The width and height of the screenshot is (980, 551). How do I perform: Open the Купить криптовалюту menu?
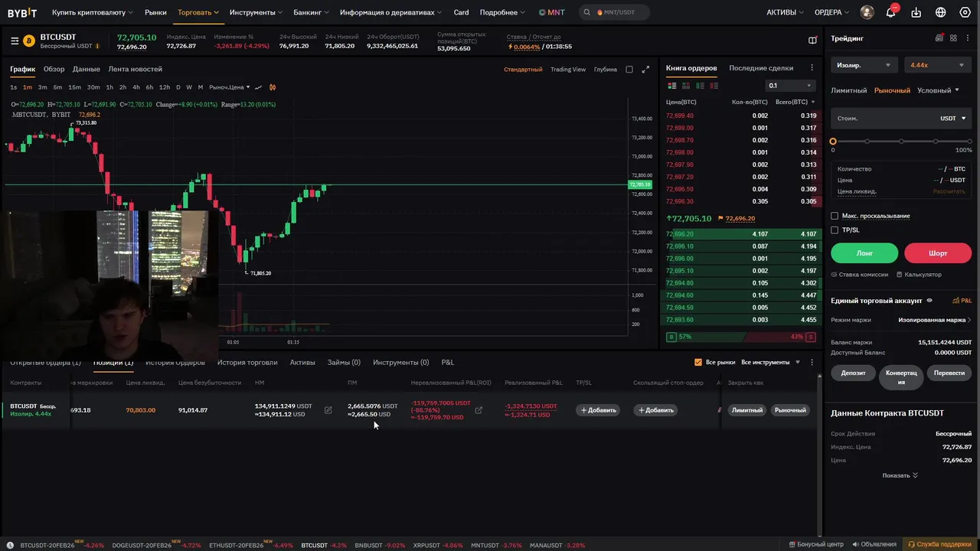pos(92,12)
